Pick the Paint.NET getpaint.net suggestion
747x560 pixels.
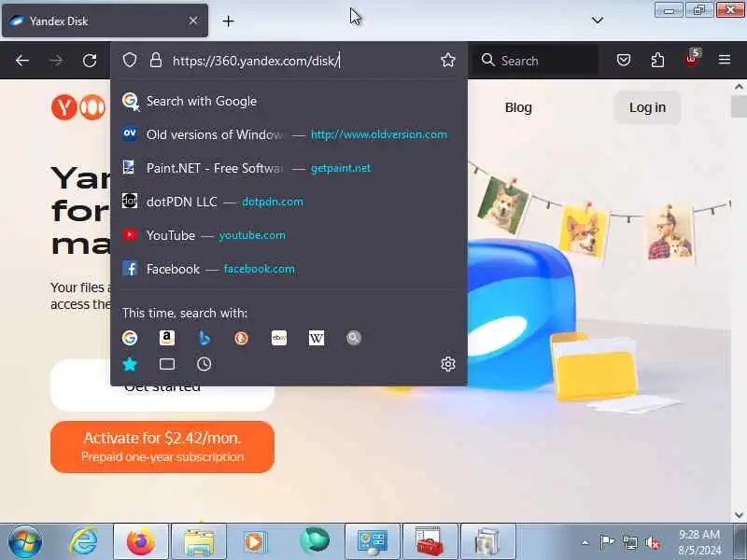point(289,168)
